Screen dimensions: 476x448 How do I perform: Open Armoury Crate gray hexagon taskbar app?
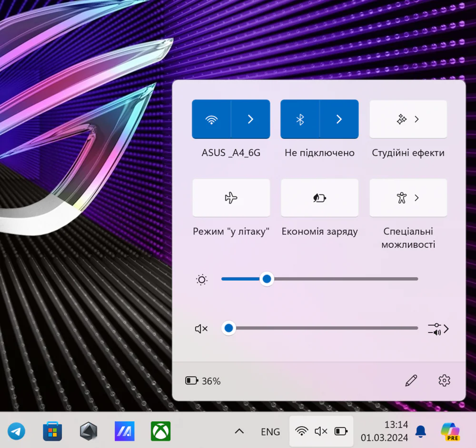point(89,431)
